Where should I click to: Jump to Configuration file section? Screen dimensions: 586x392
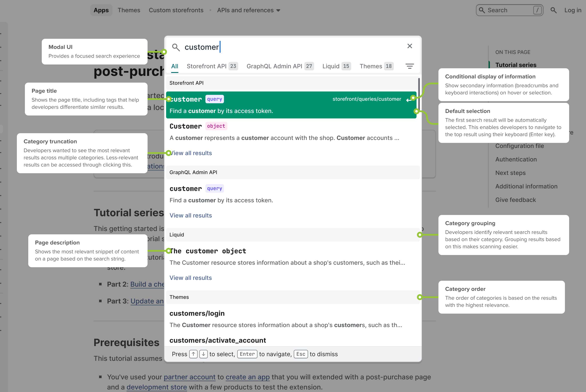coord(520,146)
